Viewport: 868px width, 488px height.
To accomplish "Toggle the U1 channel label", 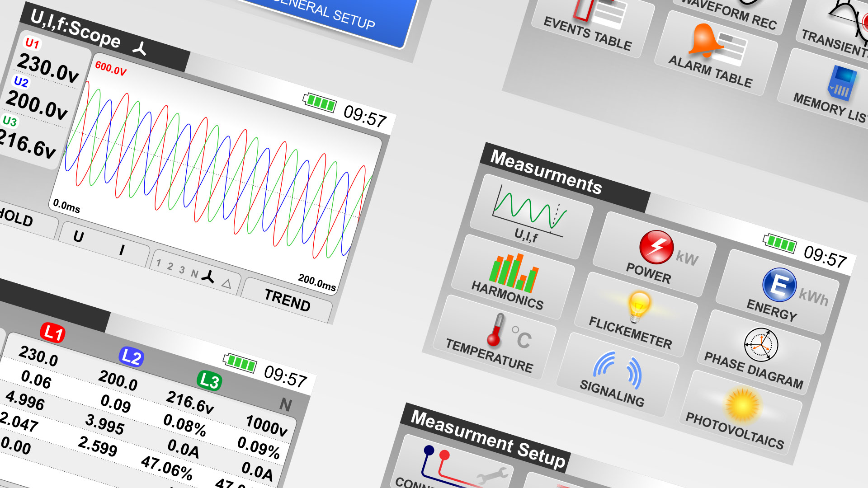I will pos(32,43).
